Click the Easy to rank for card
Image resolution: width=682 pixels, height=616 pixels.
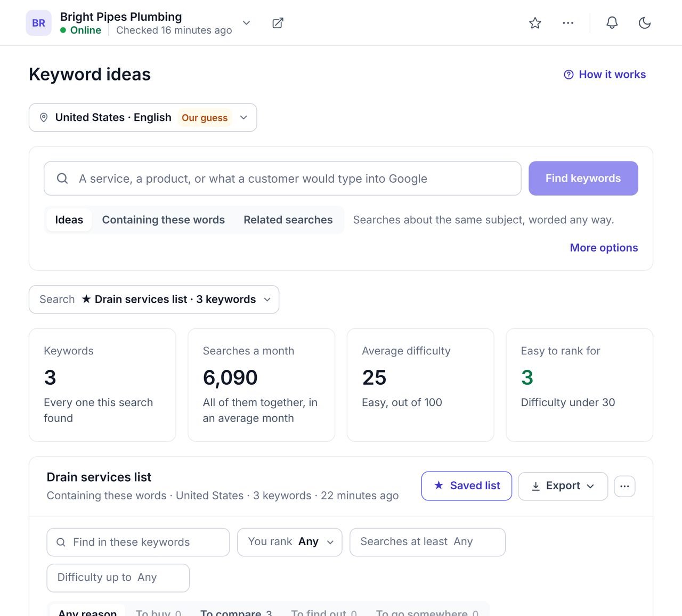click(x=579, y=385)
